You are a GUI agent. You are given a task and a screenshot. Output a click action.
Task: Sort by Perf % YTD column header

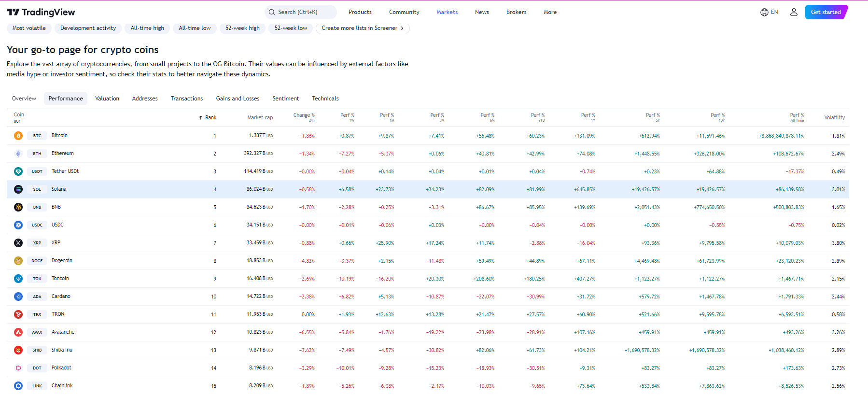pyautogui.click(x=537, y=117)
